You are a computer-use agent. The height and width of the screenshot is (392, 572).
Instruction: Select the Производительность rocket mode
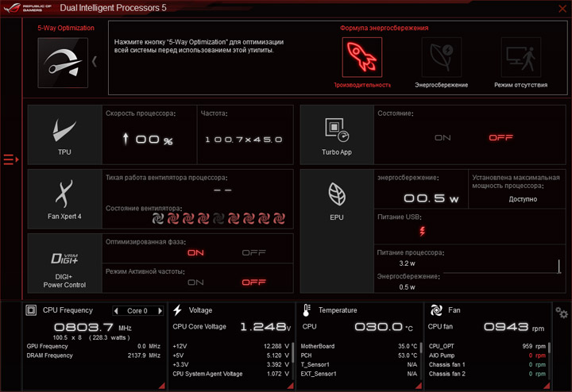[x=362, y=57]
